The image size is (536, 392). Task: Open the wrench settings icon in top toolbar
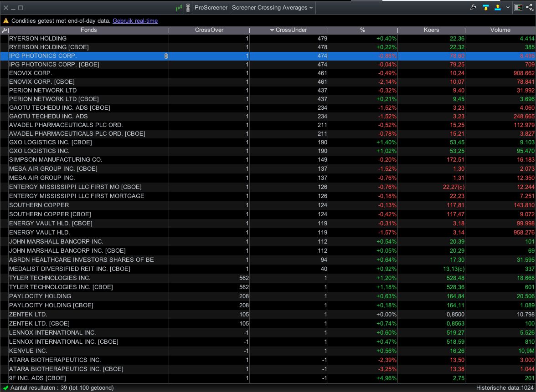pyautogui.click(x=473, y=7)
